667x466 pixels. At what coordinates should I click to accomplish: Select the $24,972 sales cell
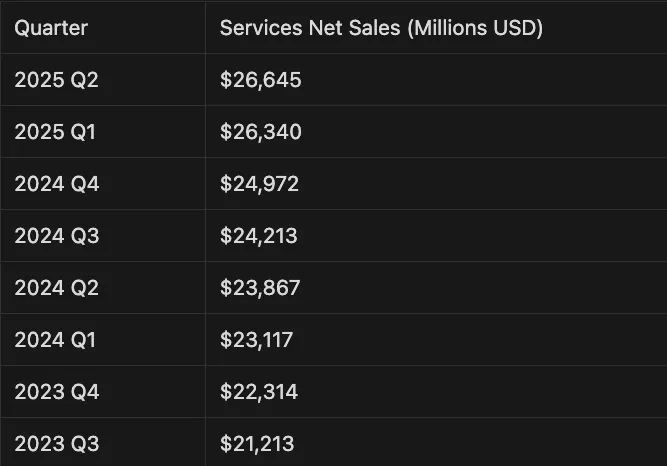coord(260,184)
